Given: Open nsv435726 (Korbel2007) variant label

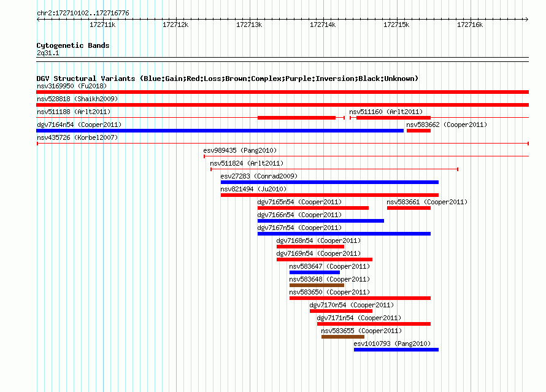Looking at the screenshot, I should [x=77, y=137].
